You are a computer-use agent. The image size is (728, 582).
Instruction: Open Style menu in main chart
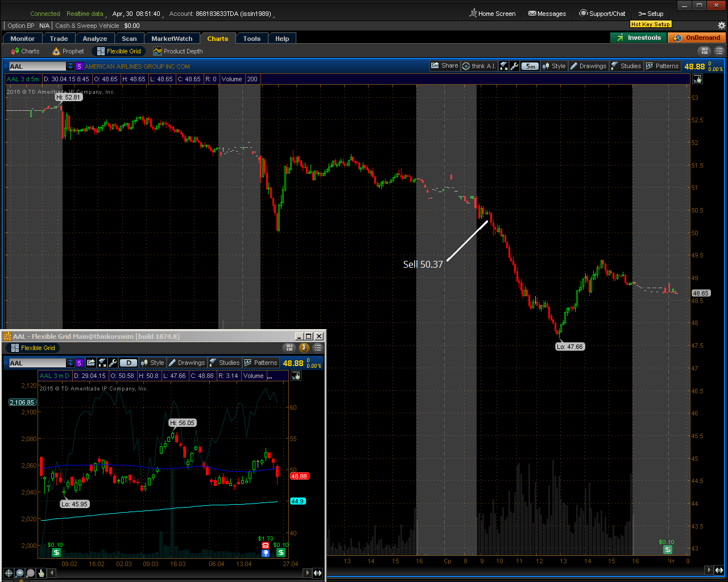click(553, 66)
